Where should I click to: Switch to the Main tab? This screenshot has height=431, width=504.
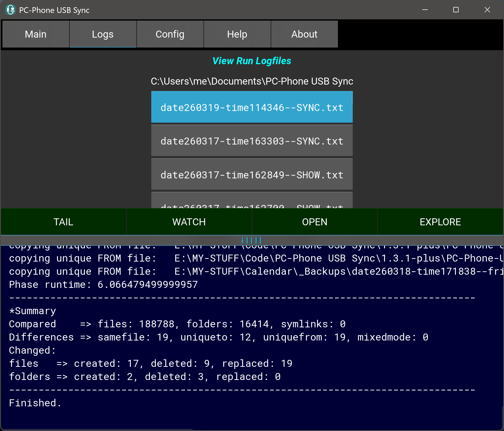click(x=36, y=34)
